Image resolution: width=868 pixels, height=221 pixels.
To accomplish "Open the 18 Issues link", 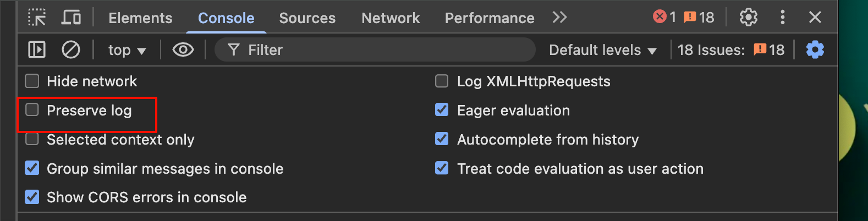I will (x=730, y=50).
